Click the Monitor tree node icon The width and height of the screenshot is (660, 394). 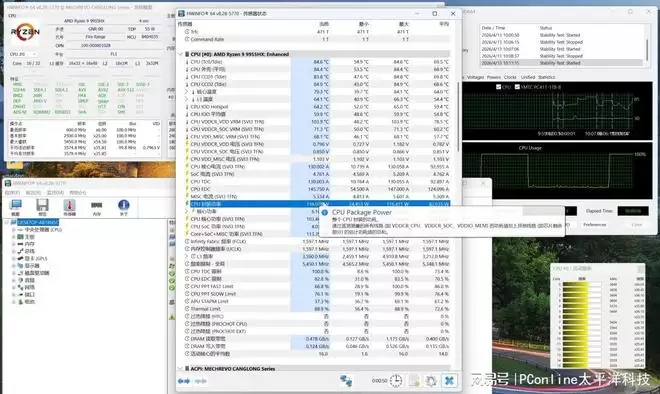tap(20, 266)
